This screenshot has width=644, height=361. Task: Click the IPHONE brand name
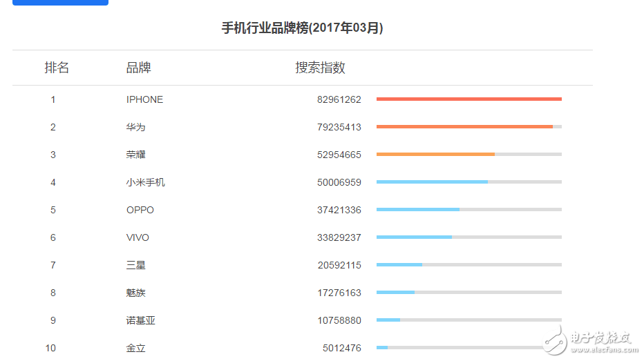click(x=144, y=99)
